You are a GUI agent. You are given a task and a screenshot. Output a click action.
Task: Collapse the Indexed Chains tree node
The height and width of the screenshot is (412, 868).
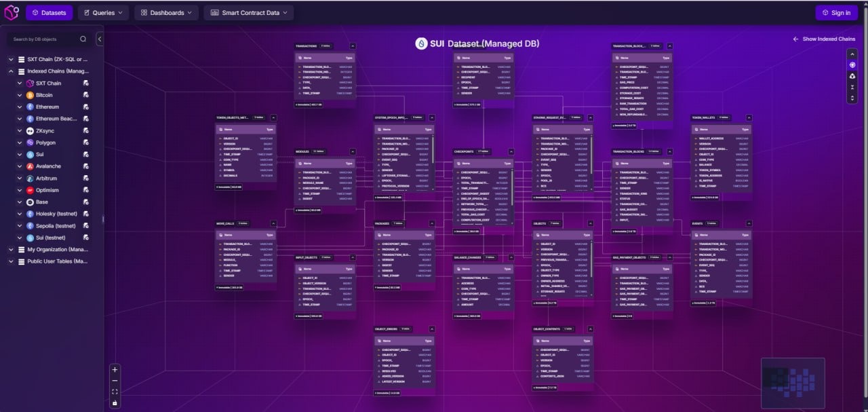coord(11,71)
